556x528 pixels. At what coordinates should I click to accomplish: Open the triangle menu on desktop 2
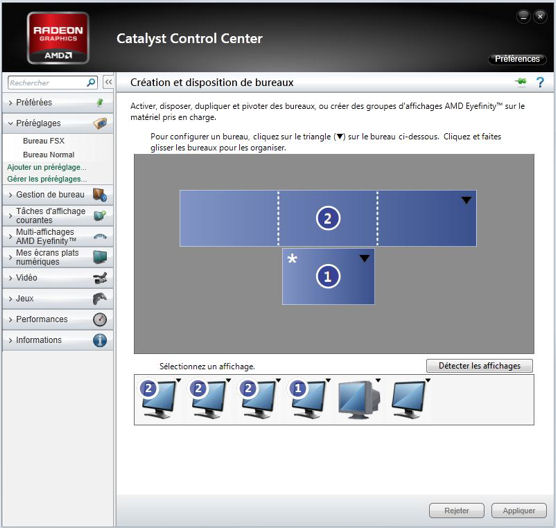(466, 200)
